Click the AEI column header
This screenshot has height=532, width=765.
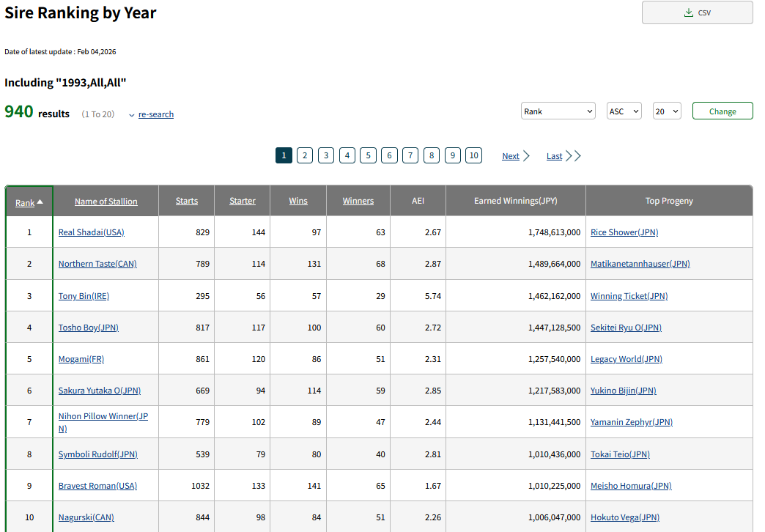click(x=418, y=201)
